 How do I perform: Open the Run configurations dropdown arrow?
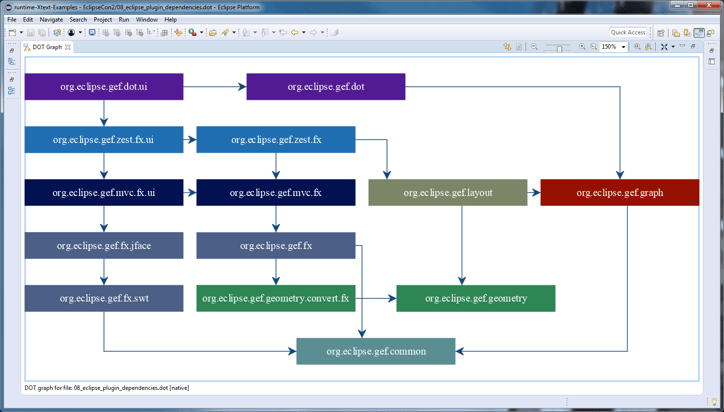pyautogui.click(x=201, y=32)
